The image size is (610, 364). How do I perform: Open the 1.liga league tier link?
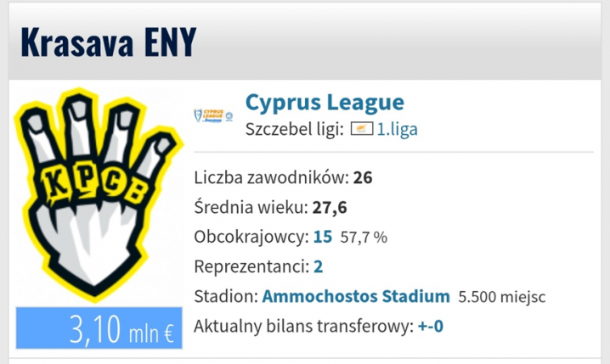[398, 129]
